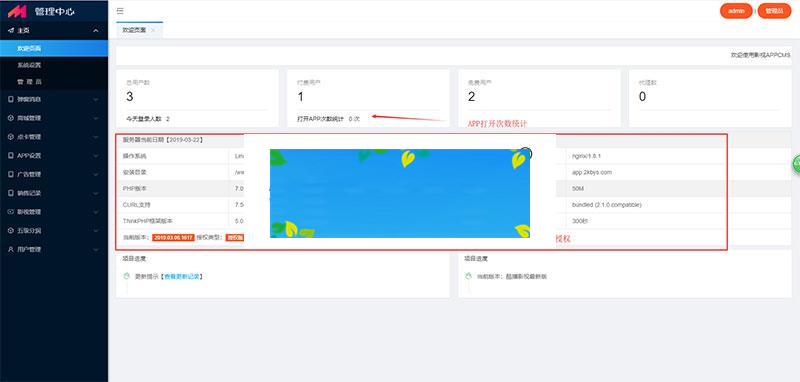This screenshot has height=382, width=800.
Task: Collapse the 主页 menu chevron
Action: coord(96,31)
